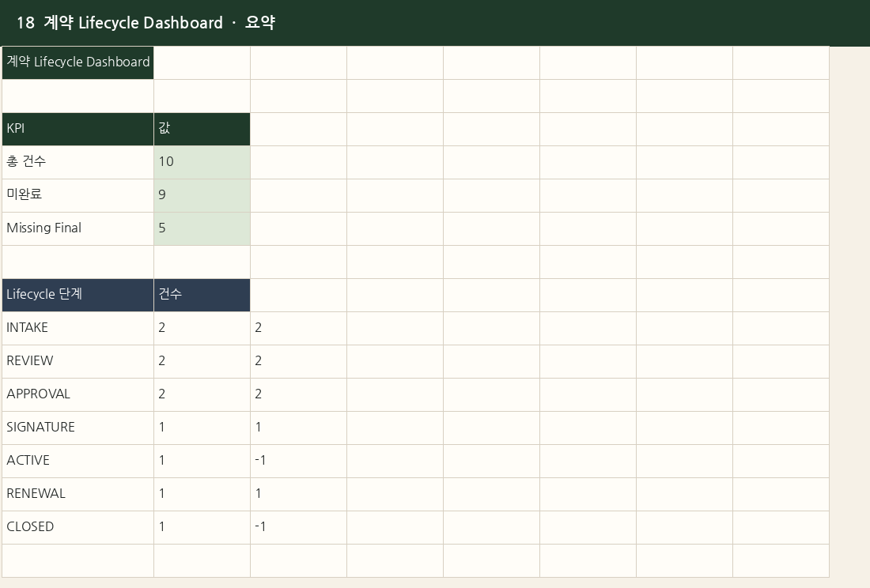870x588 pixels.
Task: Click the 'Missing Final' label cell
Action: (x=78, y=229)
